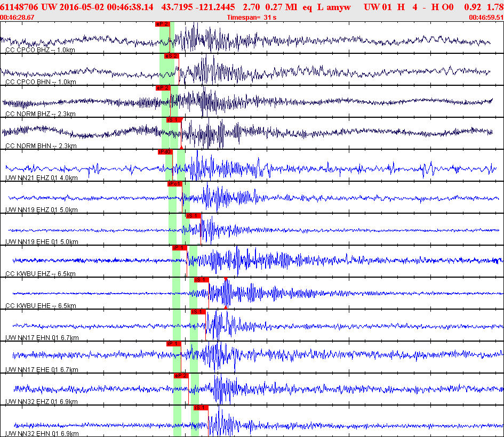Viewport: 504px width, 437px height.
Task: Select the iS 1 pick flag on NN17 EHN
Action: [198, 312]
